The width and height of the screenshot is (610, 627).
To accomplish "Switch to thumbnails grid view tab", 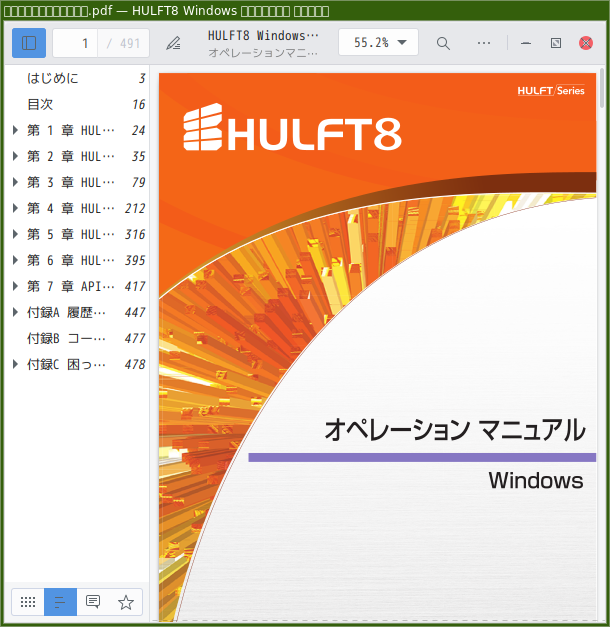I will [28, 602].
